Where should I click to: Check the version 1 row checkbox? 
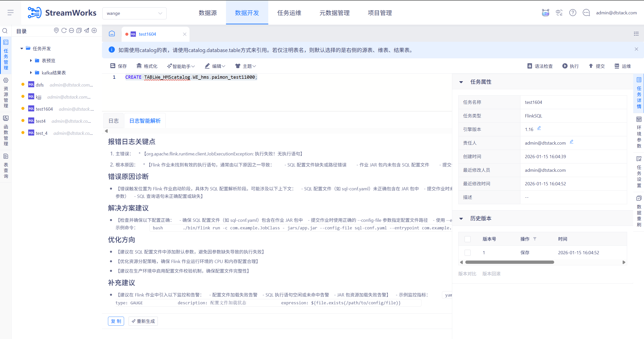pyautogui.click(x=468, y=253)
